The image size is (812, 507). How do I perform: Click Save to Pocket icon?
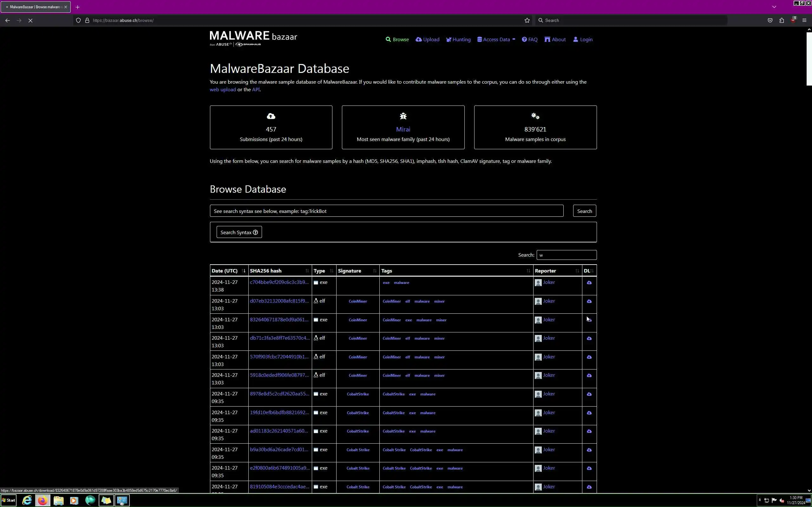tap(770, 21)
